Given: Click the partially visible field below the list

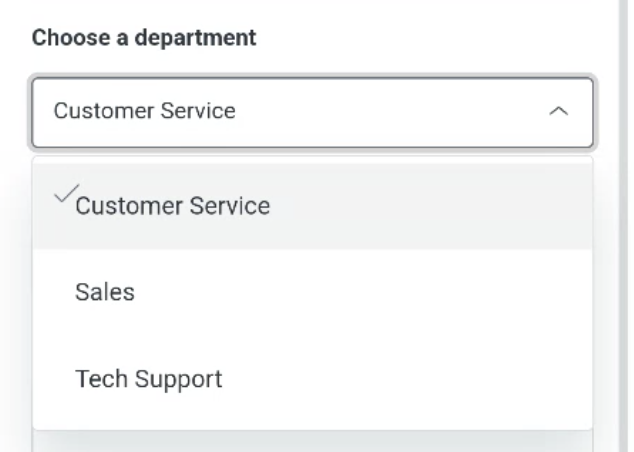Looking at the screenshot, I should click(312, 443).
